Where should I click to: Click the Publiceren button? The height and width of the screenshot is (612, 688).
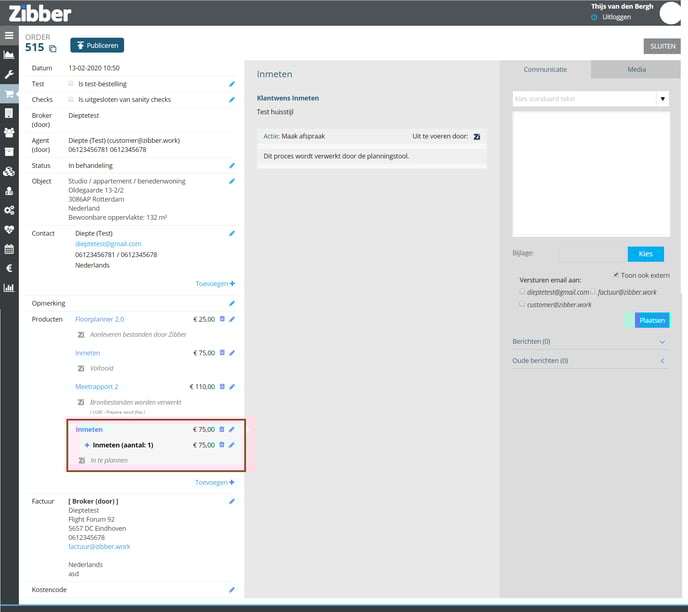[97, 45]
